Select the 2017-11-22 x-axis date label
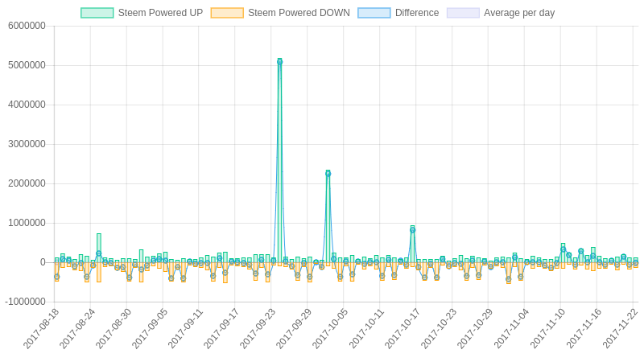Viewport: 644px width, 362px height. [619, 329]
